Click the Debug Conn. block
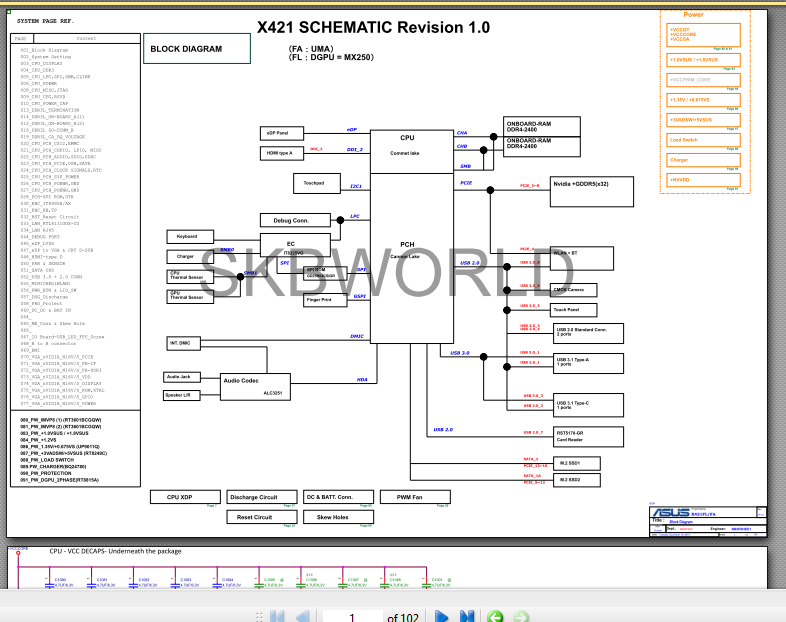Image resolution: width=786 pixels, height=622 pixels. [x=295, y=220]
